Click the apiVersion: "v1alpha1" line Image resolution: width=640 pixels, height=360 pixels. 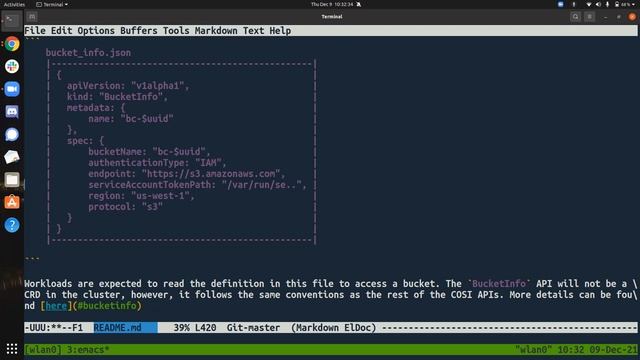point(128,86)
